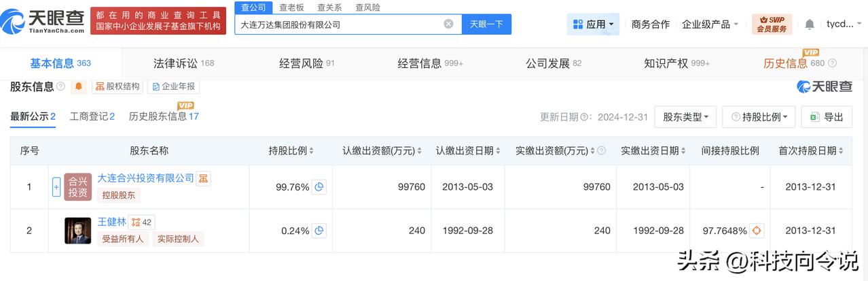Clear the search box text
868x281 pixels.
pyautogui.click(x=448, y=24)
